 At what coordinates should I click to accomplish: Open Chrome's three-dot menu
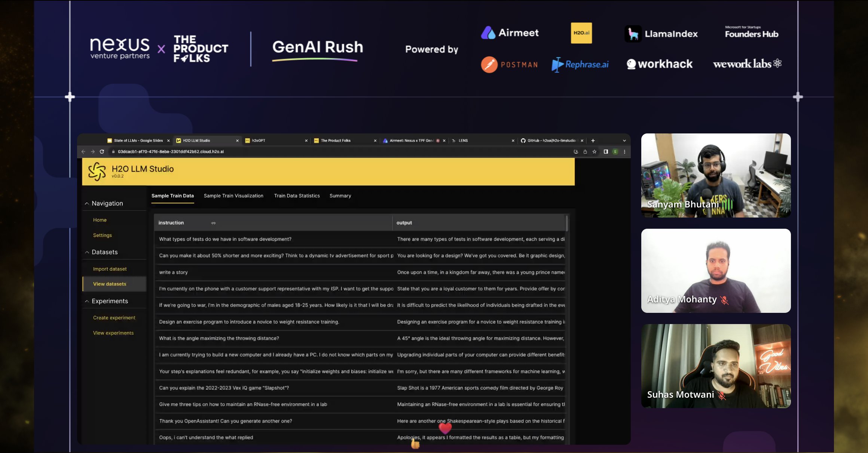[624, 152]
